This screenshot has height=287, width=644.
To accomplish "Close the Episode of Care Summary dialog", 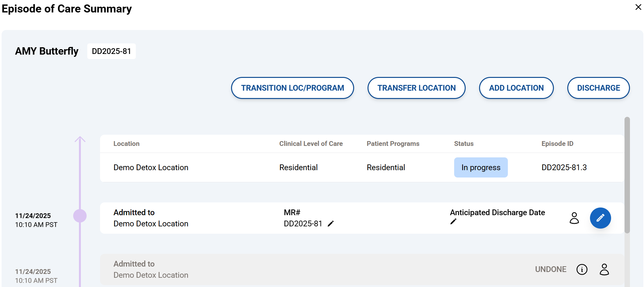I will click(x=638, y=7).
